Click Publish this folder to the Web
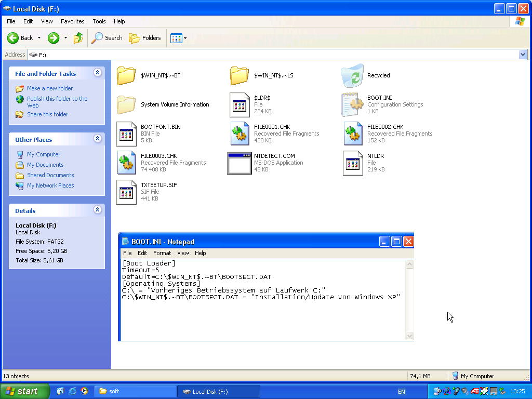532x399 pixels. 57,102
